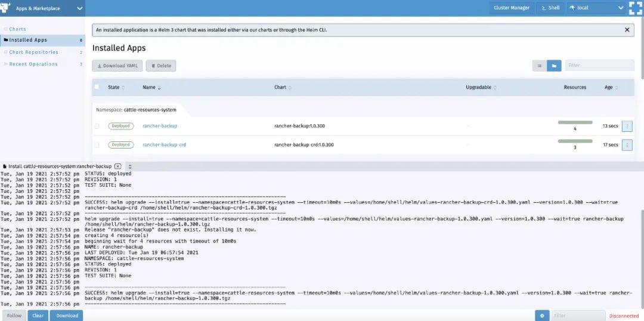The image size is (644, 321).
Task: Open the rancher-backup app link
Action: click(160, 126)
